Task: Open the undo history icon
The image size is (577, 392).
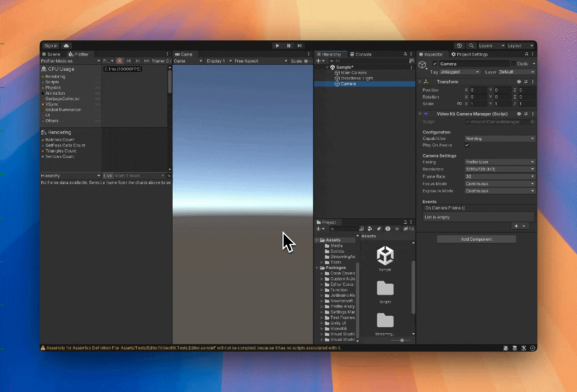Action: point(459,46)
